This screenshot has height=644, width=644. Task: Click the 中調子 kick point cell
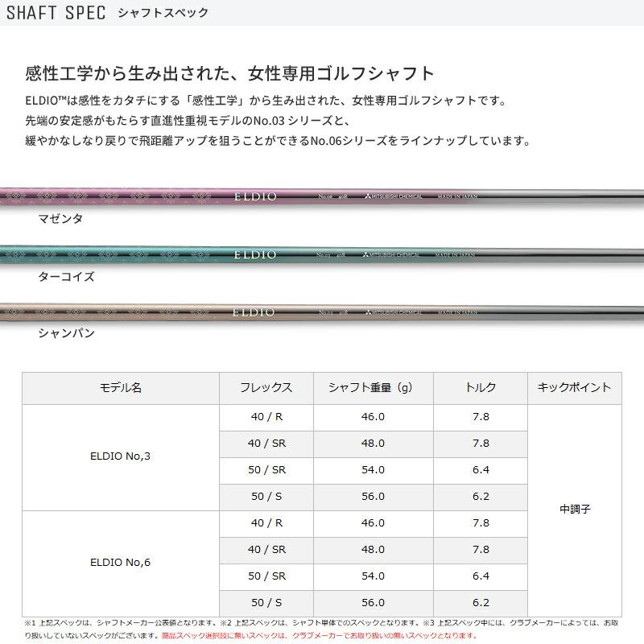[x=575, y=510]
